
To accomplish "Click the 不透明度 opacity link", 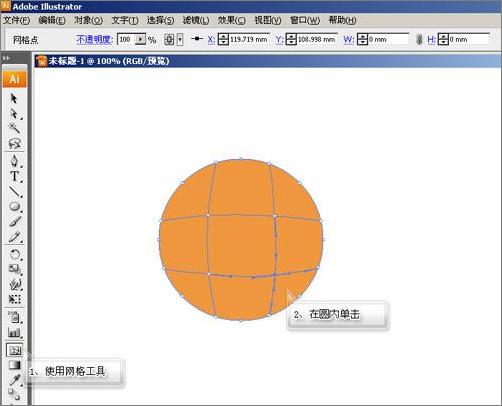I will tap(94, 39).
